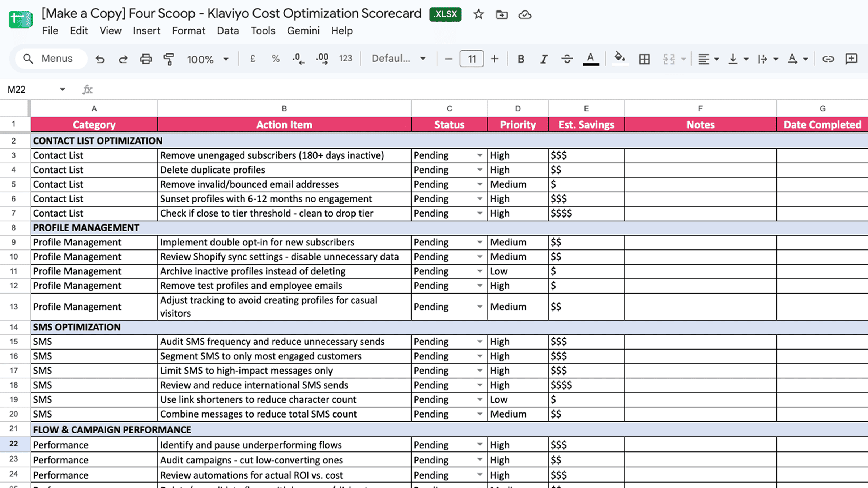The height and width of the screenshot is (488, 868).
Task: Click the Insert link icon
Action: coord(828,59)
